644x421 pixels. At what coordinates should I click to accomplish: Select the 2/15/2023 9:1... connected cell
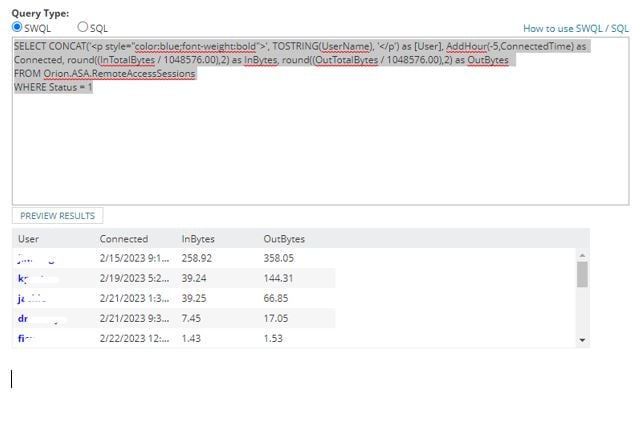pyautogui.click(x=134, y=258)
